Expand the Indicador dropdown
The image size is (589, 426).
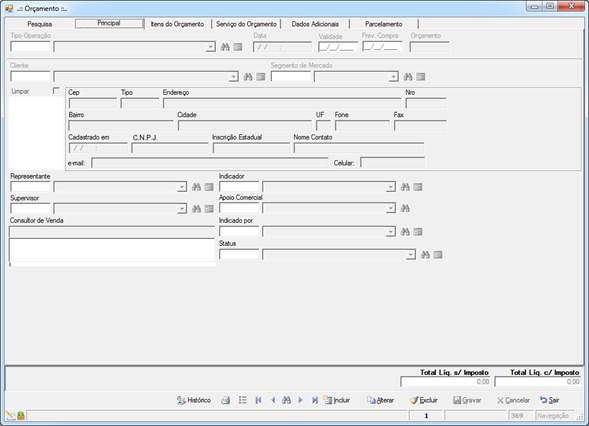pyautogui.click(x=391, y=187)
